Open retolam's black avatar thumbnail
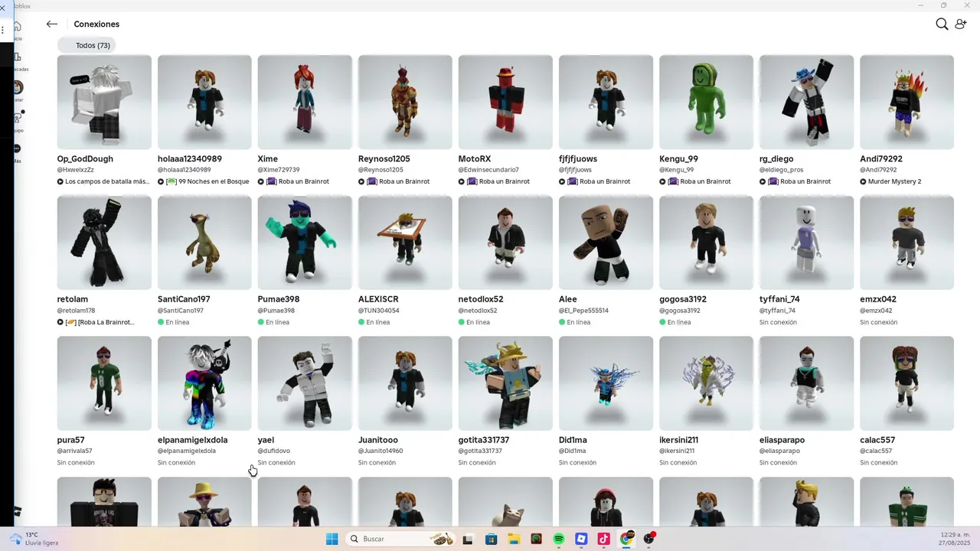 tap(104, 243)
